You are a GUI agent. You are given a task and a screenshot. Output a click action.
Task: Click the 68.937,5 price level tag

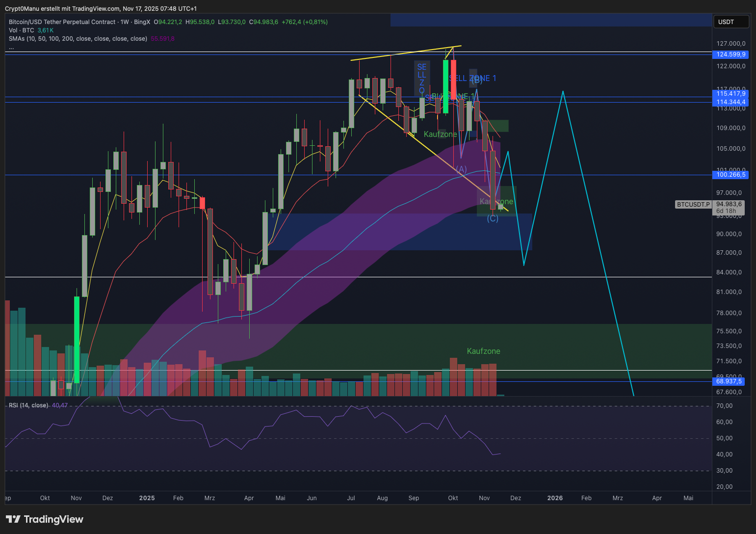[730, 381]
